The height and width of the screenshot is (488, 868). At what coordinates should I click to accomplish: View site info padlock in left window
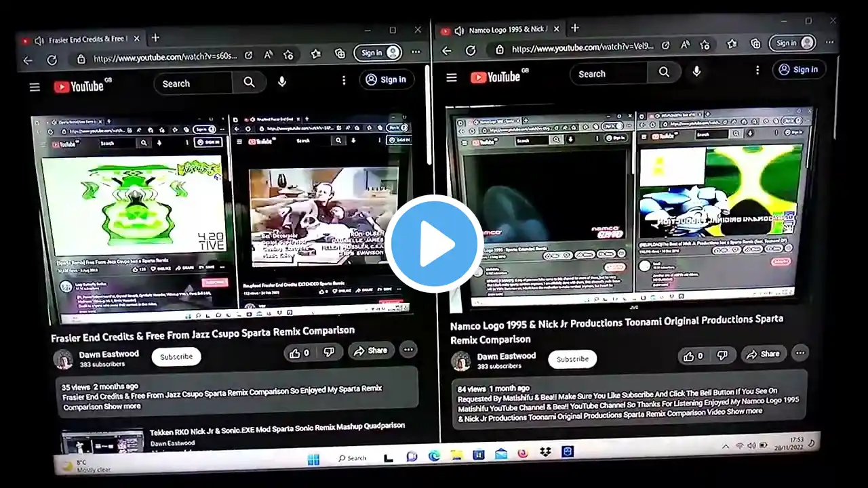pos(81,59)
